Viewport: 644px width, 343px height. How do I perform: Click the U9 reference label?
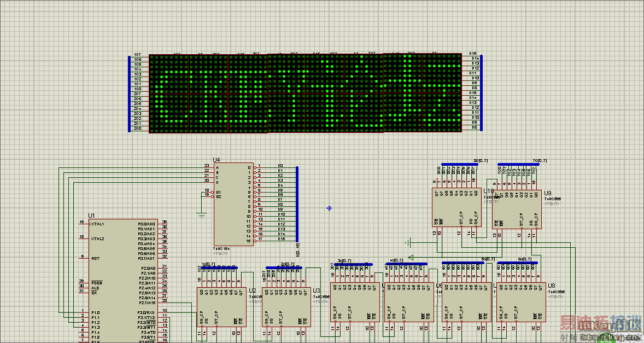pos(548,193)
